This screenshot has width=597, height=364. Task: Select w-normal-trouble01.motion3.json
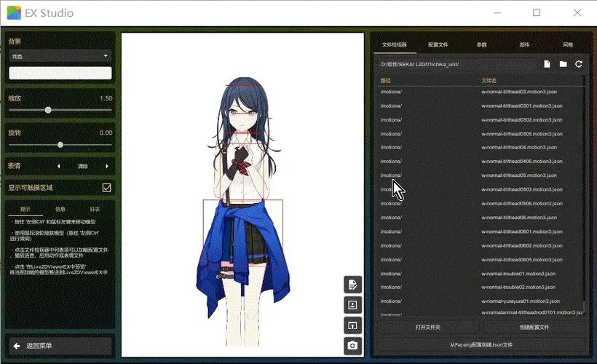[x=518, y=274]
